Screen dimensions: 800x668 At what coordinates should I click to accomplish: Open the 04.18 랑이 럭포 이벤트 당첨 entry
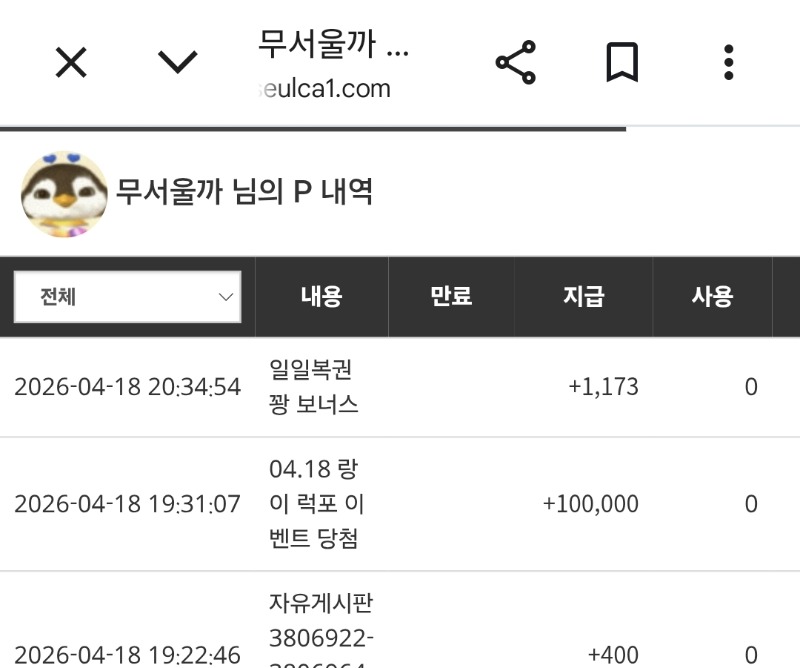(314, 504)
